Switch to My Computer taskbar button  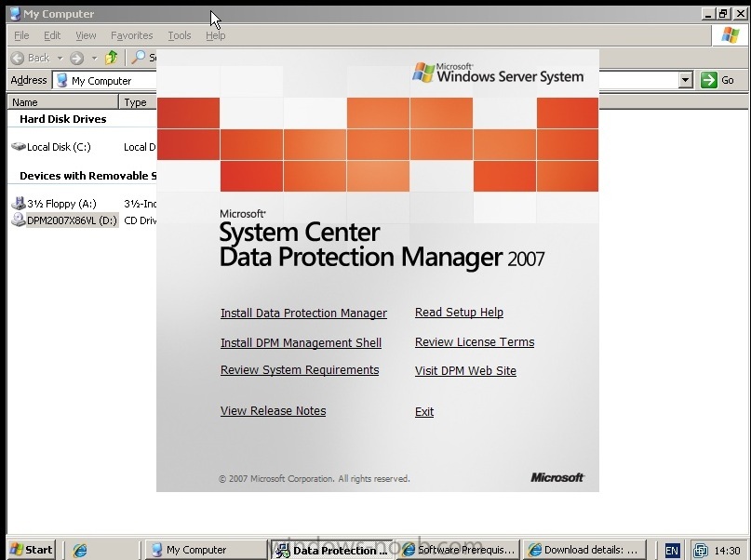[x=206, y=550]
